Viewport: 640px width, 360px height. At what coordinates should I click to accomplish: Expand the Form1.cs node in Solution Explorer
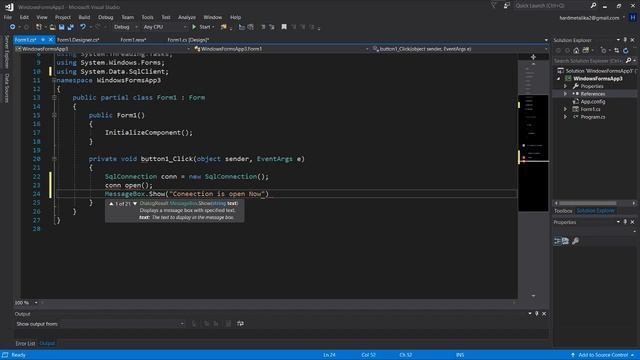pos(565,109)
